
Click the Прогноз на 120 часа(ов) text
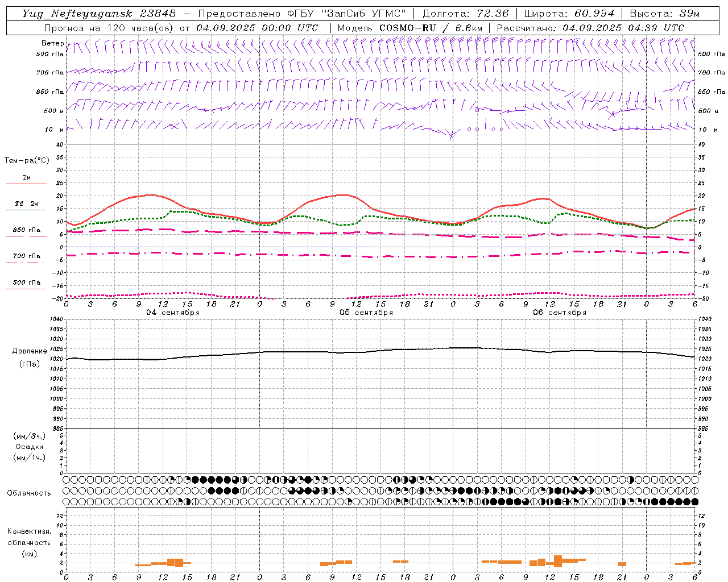click(110, 28)
